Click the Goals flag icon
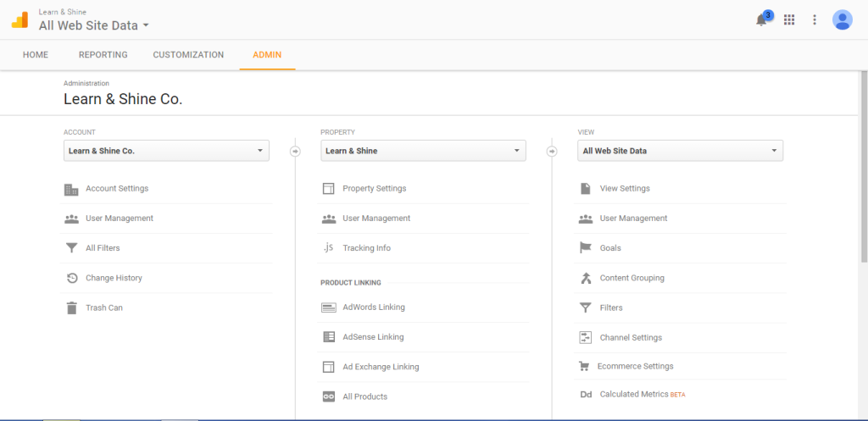Viewport: 868px width, 421px height. [x=585, y=248]
